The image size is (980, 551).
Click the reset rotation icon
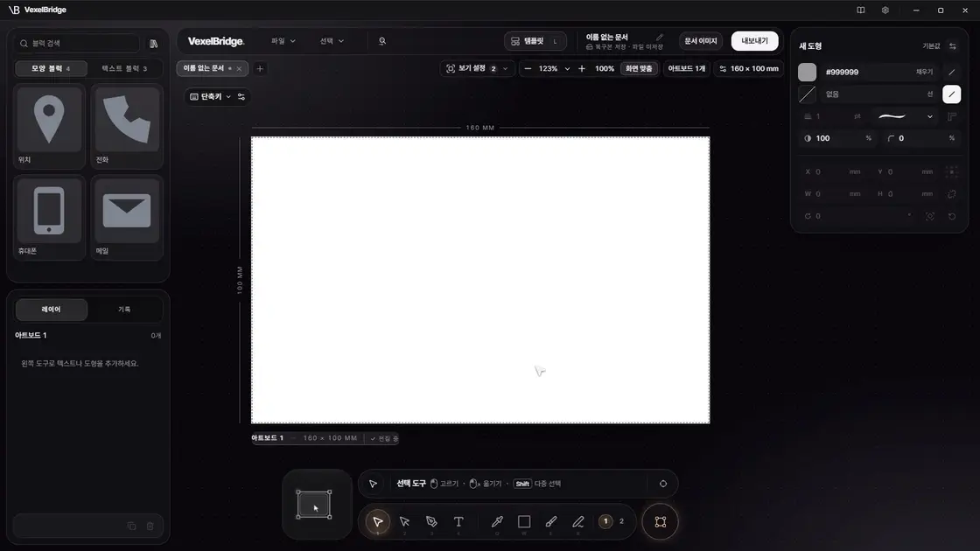point(952,216)
